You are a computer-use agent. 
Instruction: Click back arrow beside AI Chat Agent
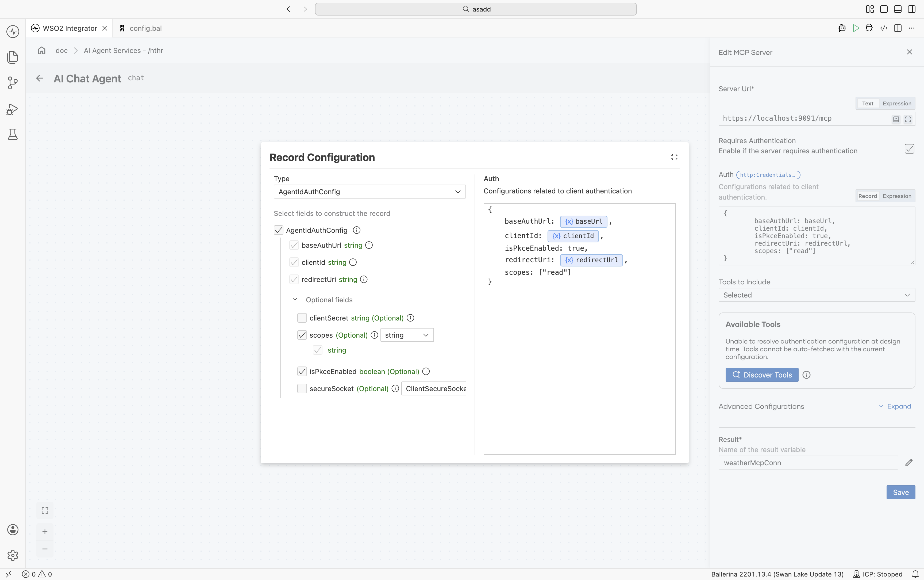click(x=40, y=78)
